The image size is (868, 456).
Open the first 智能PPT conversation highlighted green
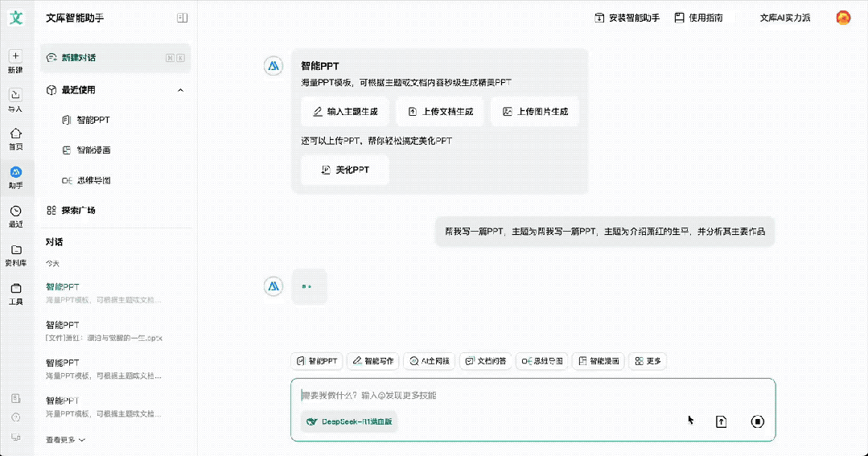[x=104, y=293]
